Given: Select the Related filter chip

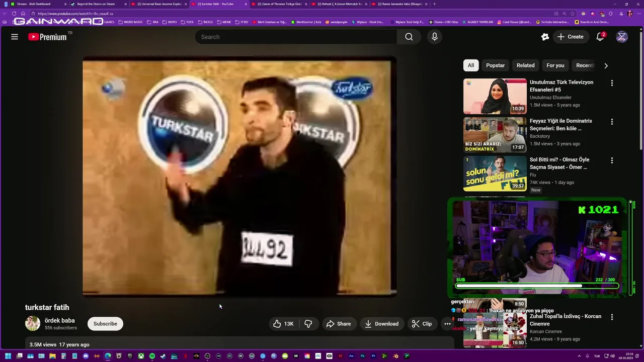Looking at the screenshot, I should coord(525,65).
